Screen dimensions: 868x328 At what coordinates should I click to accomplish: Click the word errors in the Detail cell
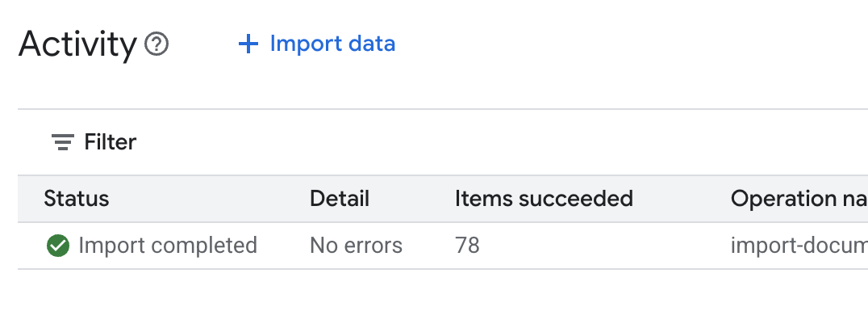(x=374, y=246)
